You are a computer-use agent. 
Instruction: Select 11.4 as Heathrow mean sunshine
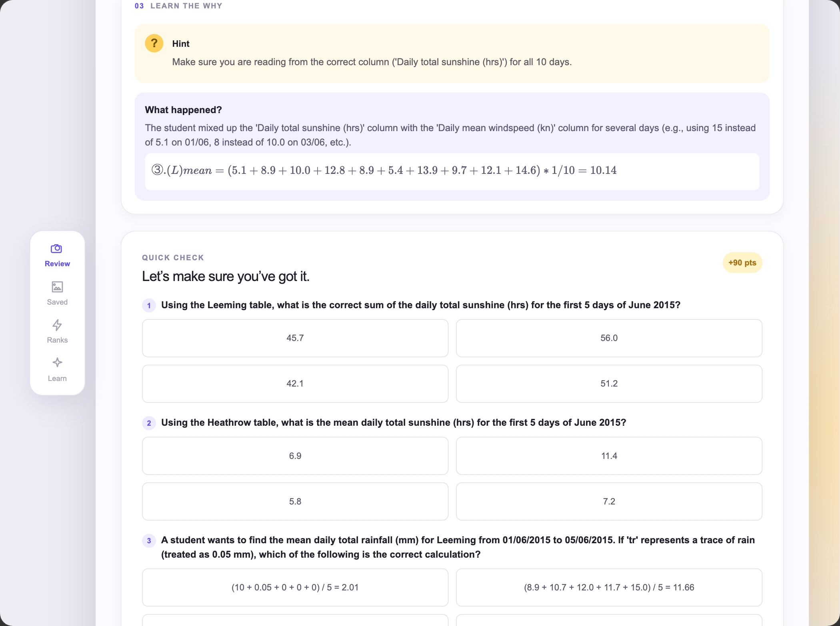coord(609,456)
